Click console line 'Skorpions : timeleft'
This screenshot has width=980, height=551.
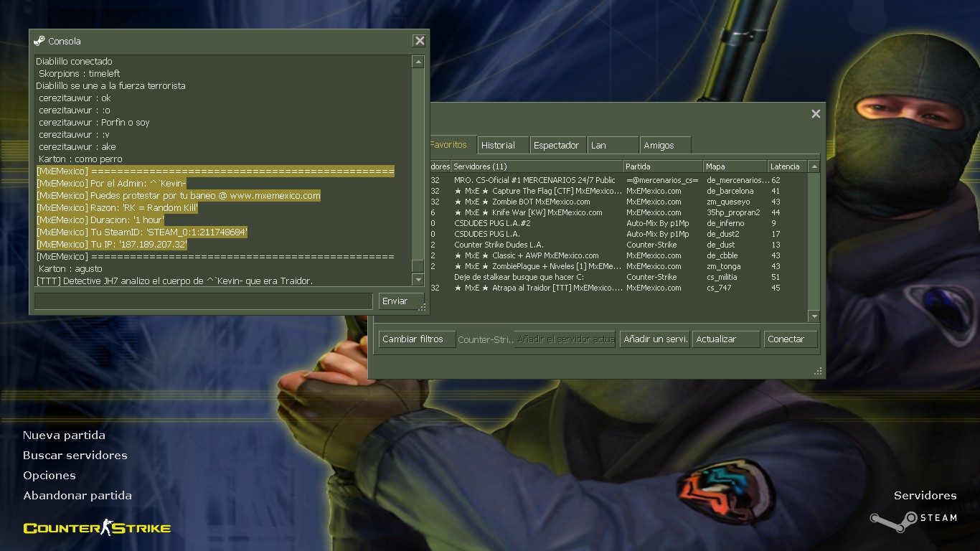tap(79, 73)
